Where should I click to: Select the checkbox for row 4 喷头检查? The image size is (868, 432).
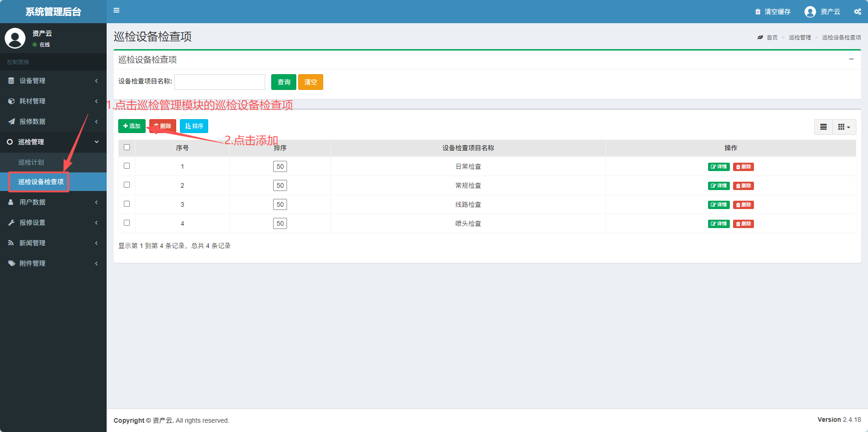tap(127, 223)
